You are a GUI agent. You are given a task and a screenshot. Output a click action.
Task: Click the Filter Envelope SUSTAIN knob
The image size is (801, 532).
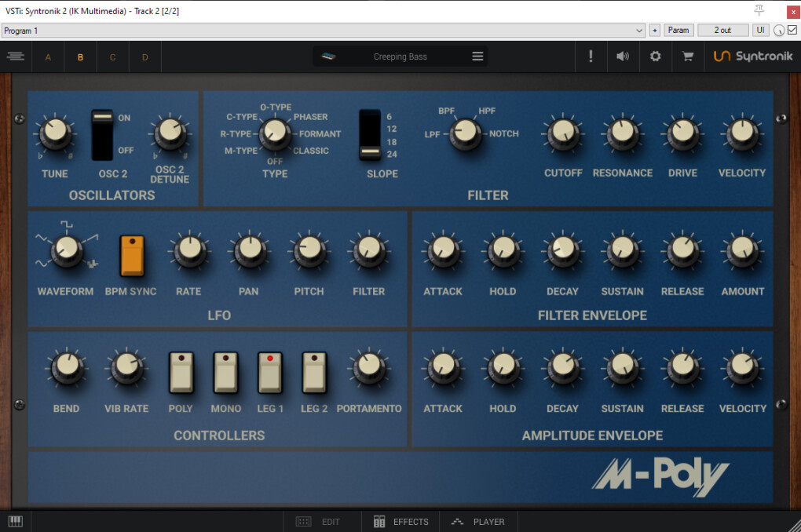(623, 250)
